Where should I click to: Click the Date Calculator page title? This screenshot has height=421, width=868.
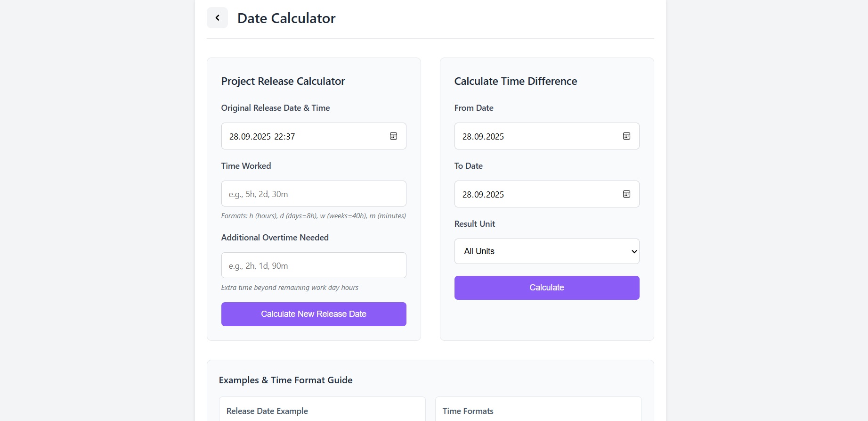pyautogui.click(x=286, y=18)
